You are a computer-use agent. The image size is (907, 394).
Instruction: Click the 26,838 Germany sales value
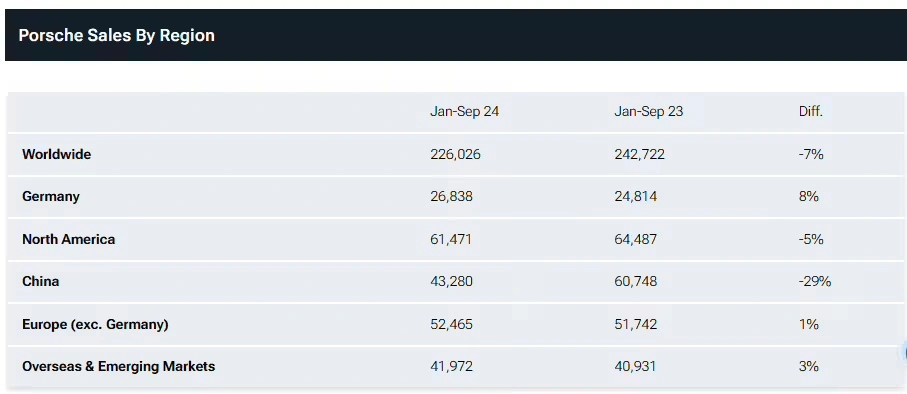(x=451, y=197)
